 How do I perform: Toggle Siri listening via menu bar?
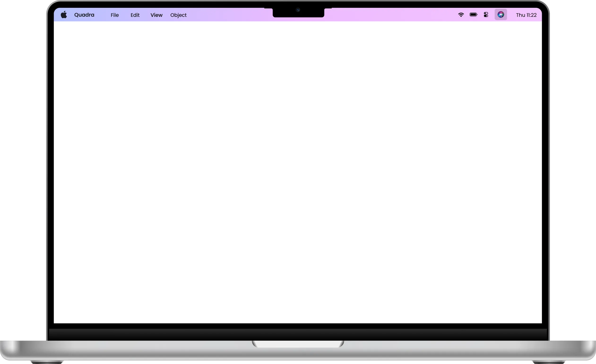point(501,15)
